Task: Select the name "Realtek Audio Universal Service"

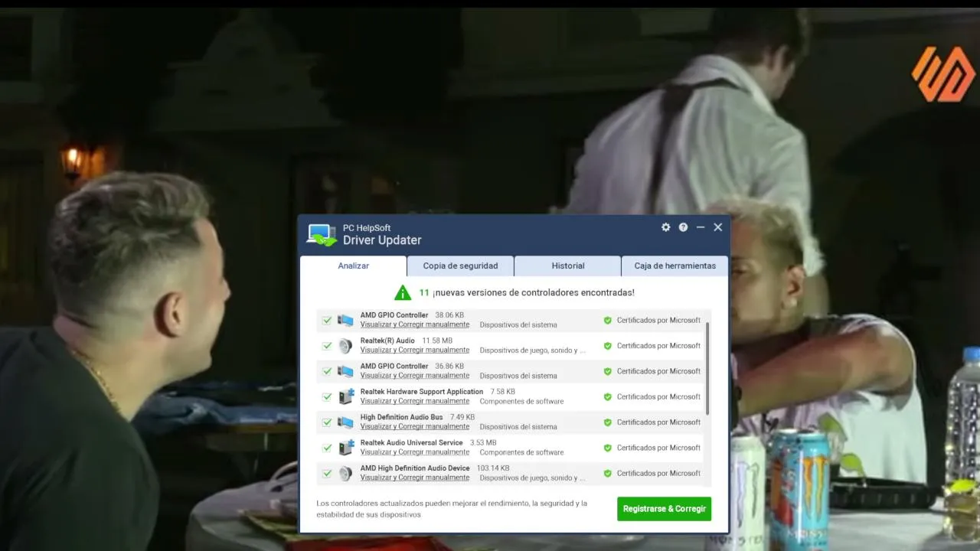Action: click(x=412, y=442)
